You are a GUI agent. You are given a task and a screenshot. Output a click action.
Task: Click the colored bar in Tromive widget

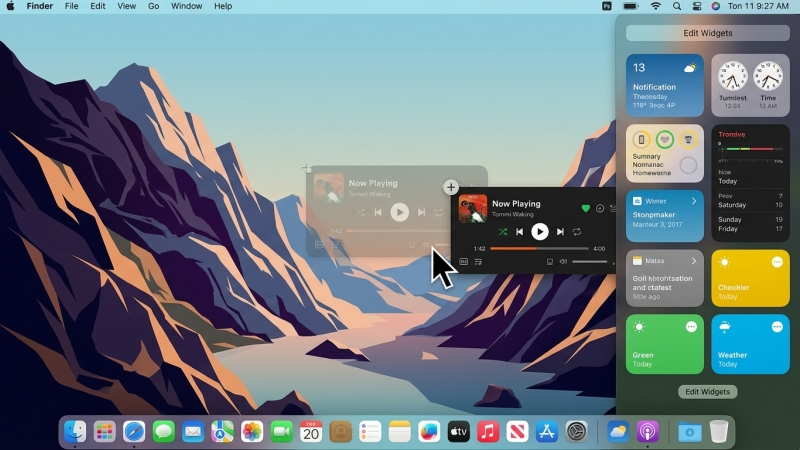(751, 149)
